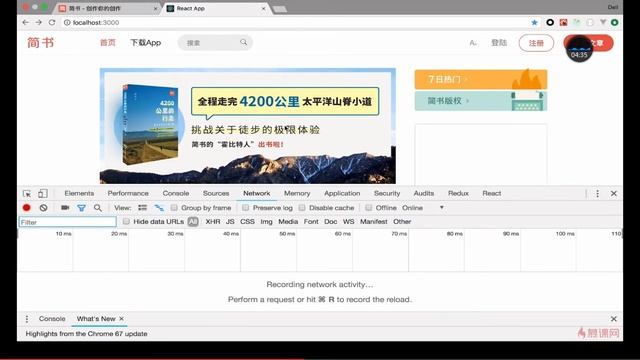Click the 7日热门 orange banner
This screenshot has width=640, height=360.
481,79
